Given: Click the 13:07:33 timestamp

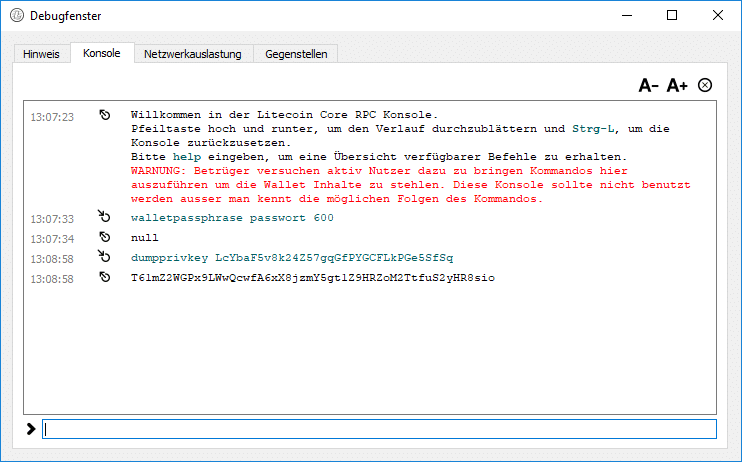Looking at the screenshot, I should tap(52, 218).
